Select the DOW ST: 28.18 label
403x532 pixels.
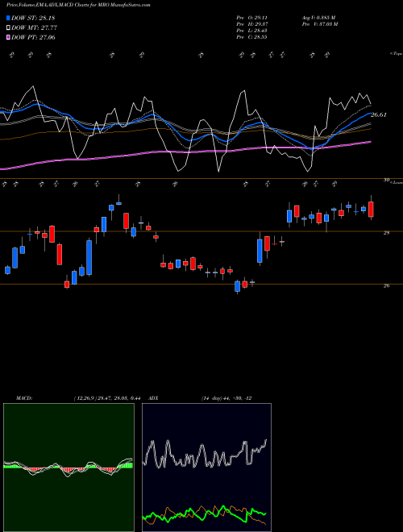tap(33, 18)
